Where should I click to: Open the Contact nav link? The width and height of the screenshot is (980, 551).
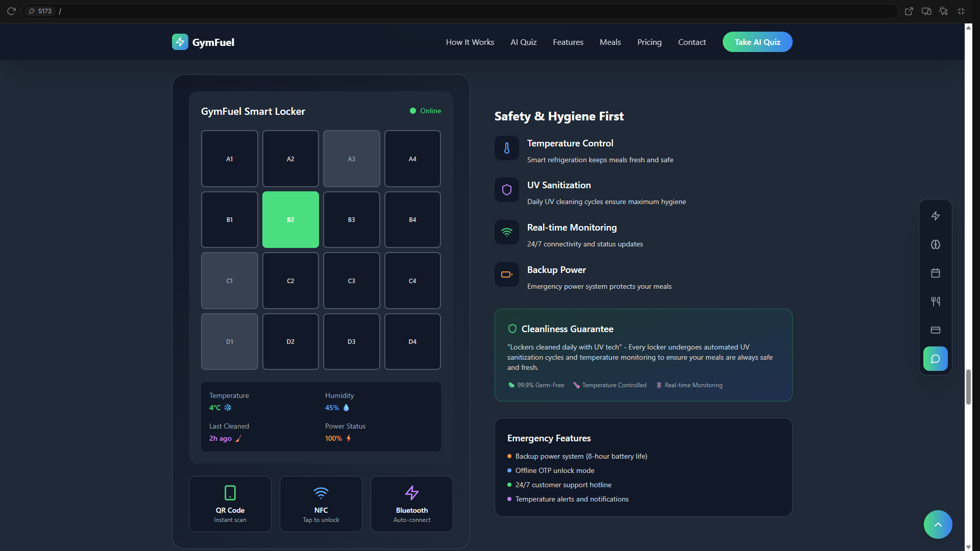coord(692,42)
